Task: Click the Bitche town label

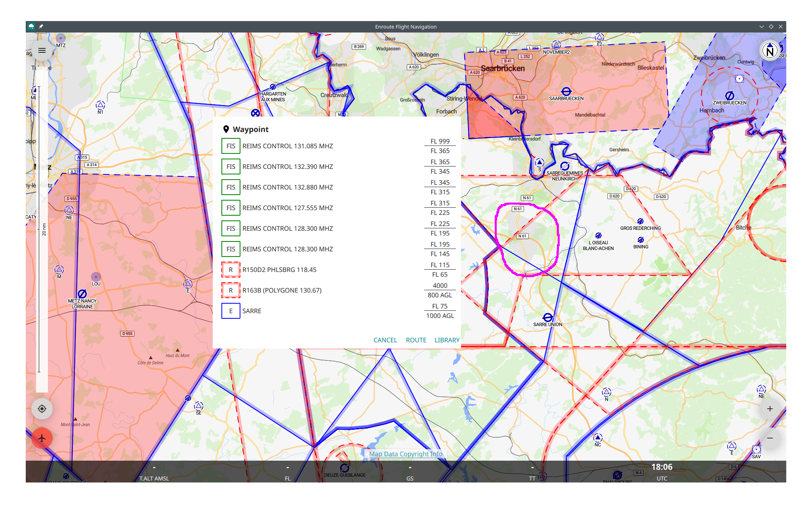Action: coord(743,227)
